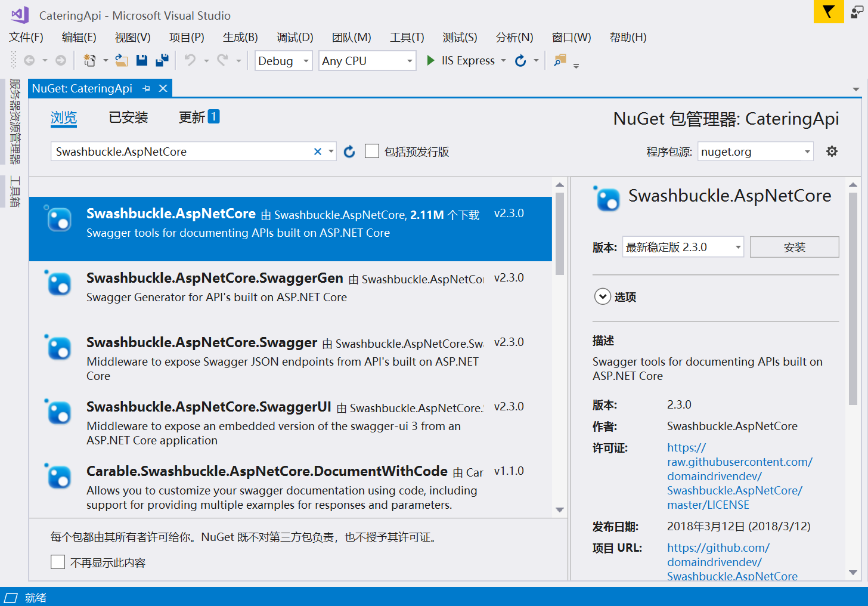Click the Visual Studio logo icon
The image size is (868, 606).
[20, 15]
